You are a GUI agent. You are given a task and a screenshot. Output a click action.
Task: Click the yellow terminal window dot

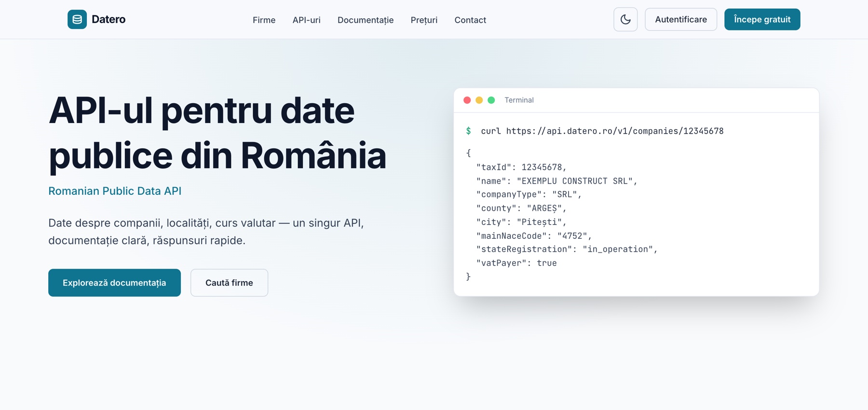[479, 100]
